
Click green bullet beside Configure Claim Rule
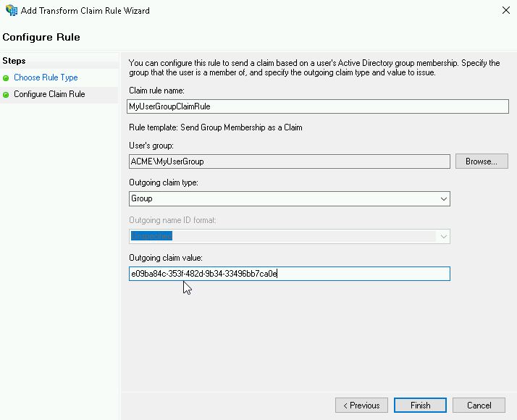click(6, 95)
